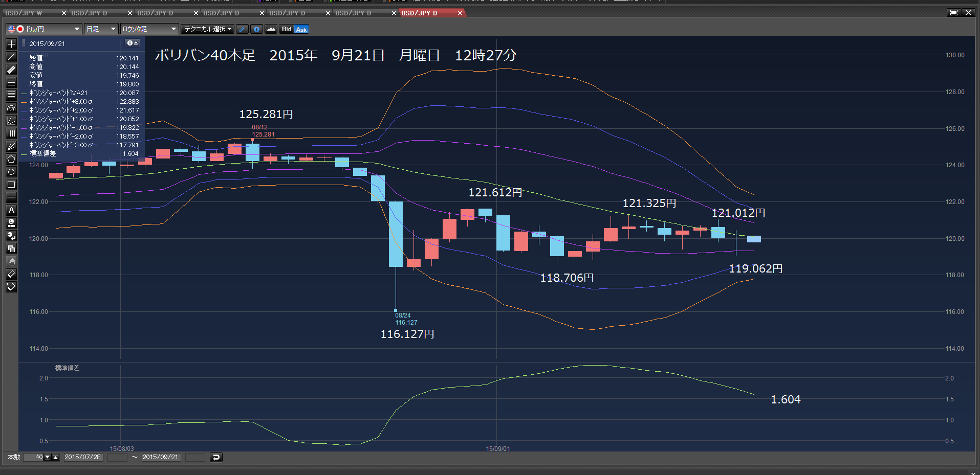Click the 始値 row value 120.141
980x475 pixels.
(x=127, y=58)
